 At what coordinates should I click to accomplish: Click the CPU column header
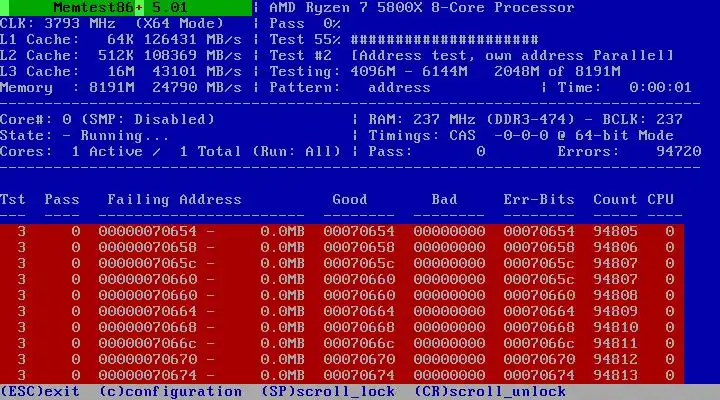[660, 199]
